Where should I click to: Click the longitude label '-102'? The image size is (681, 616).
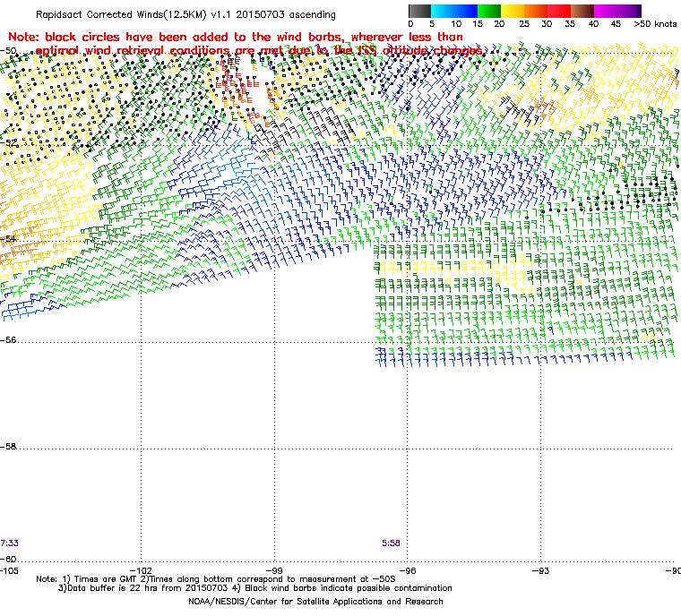pos(142,571)
